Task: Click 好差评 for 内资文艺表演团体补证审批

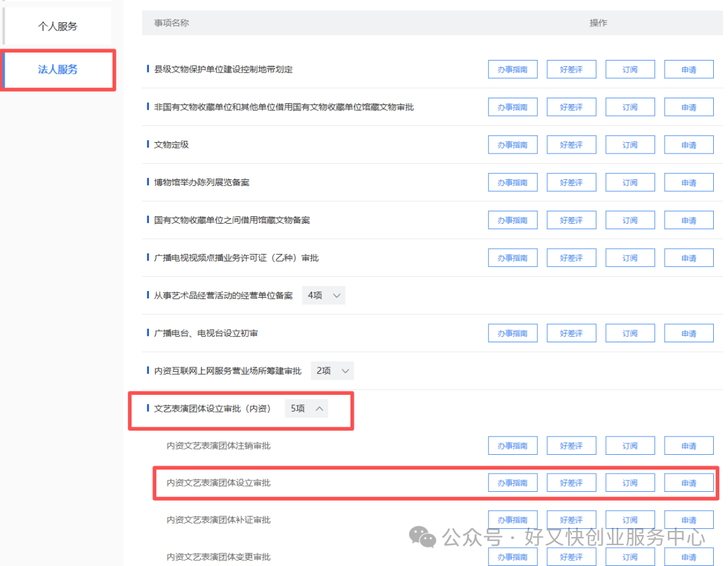Action: (x=572, y=520)
